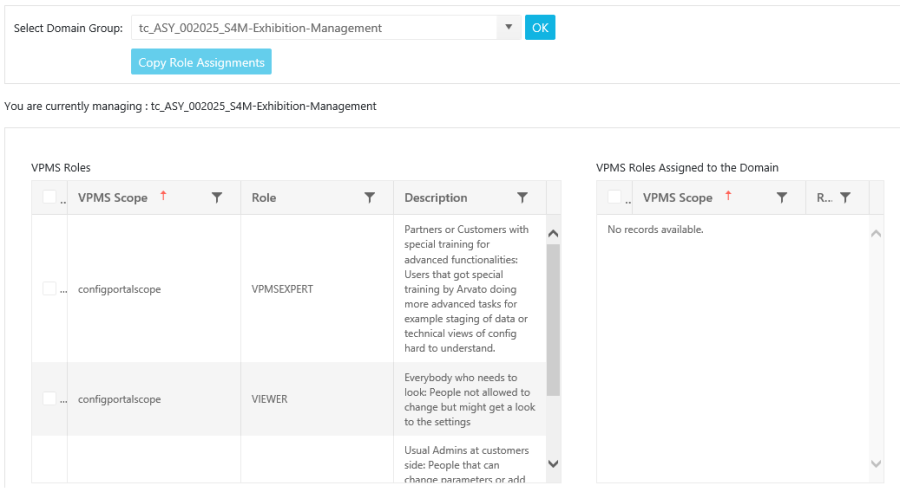Check select-all box in VPMS Roles header
The height and width of the screenshot is (492, 900).
point(50,198)
